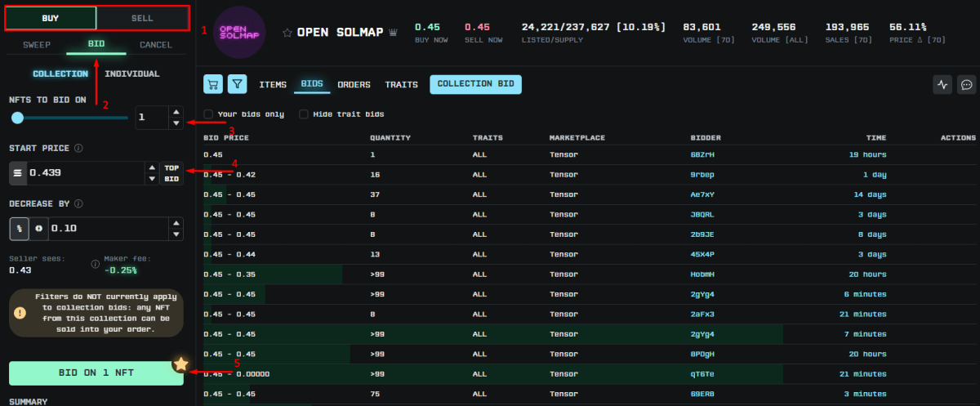
Task: Click the warning icon in filters notice
Action: 20,312
